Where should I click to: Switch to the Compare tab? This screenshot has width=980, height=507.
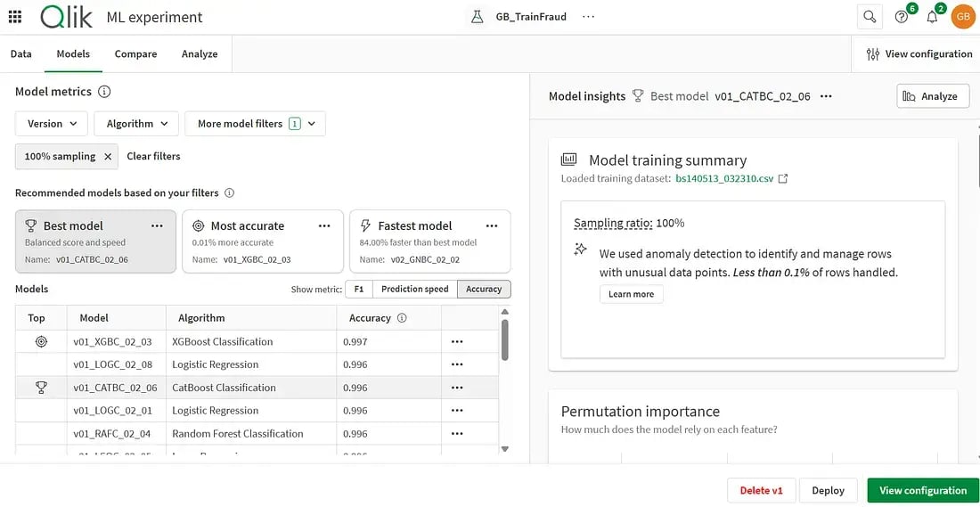(x=135, y=54)
